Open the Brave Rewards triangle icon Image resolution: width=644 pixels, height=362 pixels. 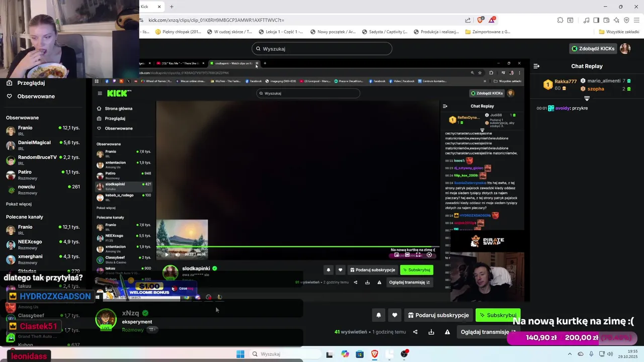point(492,20)
